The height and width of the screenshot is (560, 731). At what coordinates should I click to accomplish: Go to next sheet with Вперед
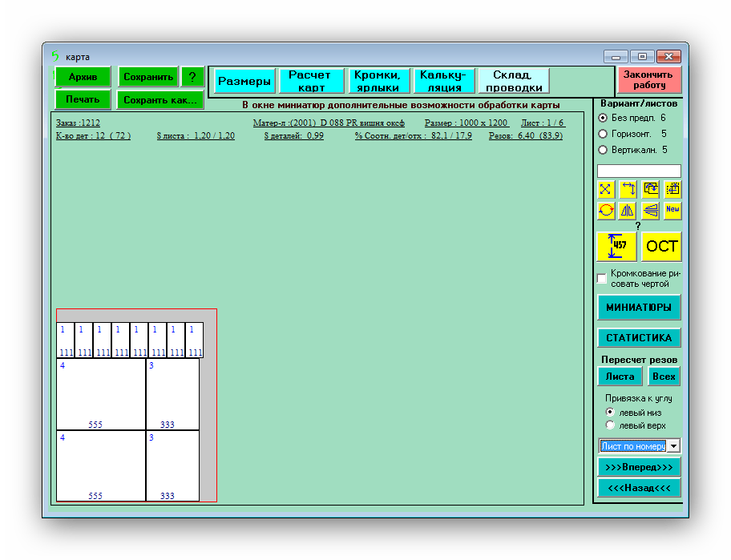tap(639, 467)
